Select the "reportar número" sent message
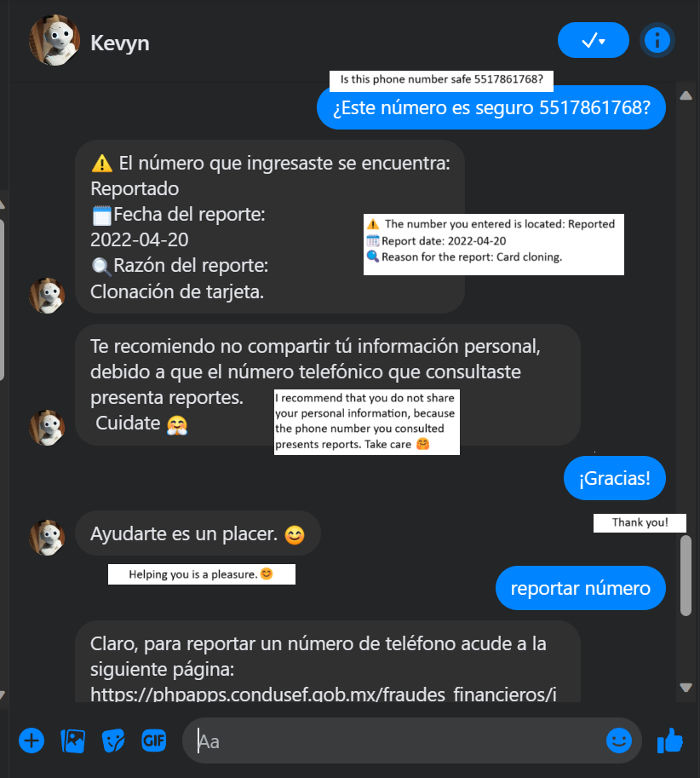700x778 pixels. 581,588
